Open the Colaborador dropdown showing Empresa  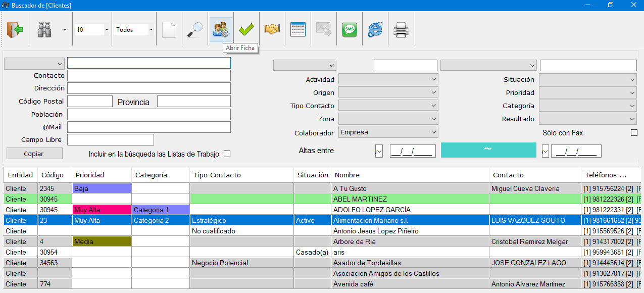tap(388, 132)
